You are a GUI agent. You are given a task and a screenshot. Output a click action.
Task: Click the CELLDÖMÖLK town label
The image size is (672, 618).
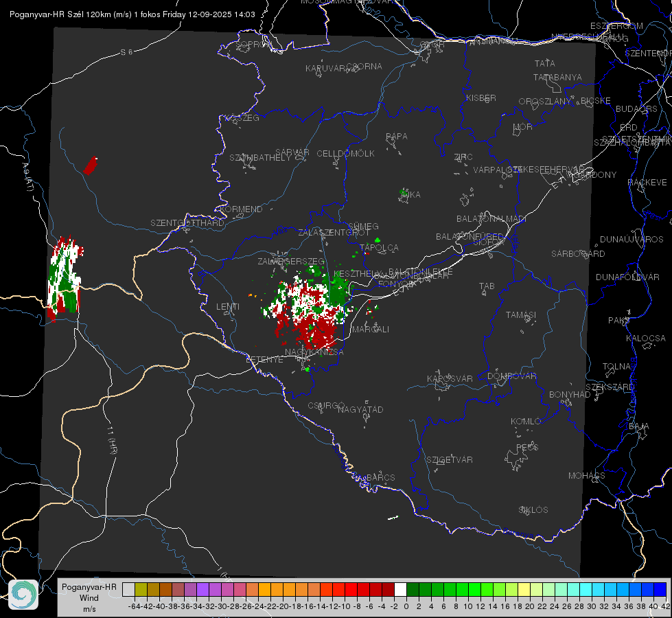[345, 154]
